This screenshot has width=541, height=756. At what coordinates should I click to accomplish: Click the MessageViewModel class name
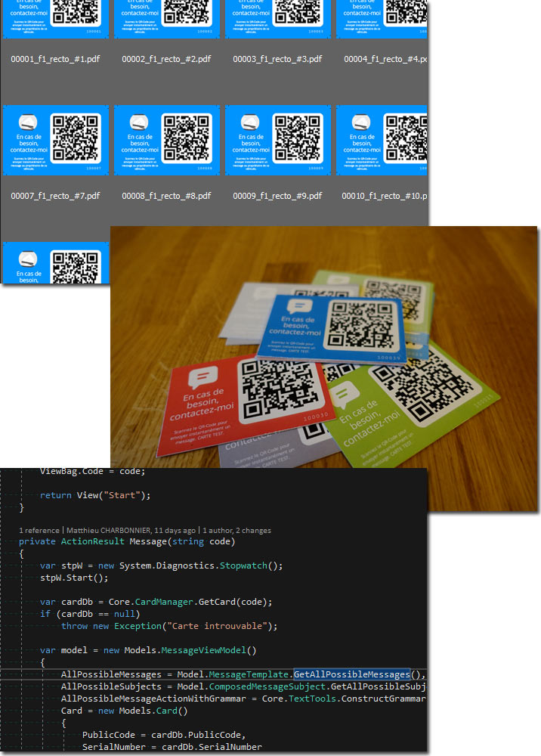tap(203, 650)
